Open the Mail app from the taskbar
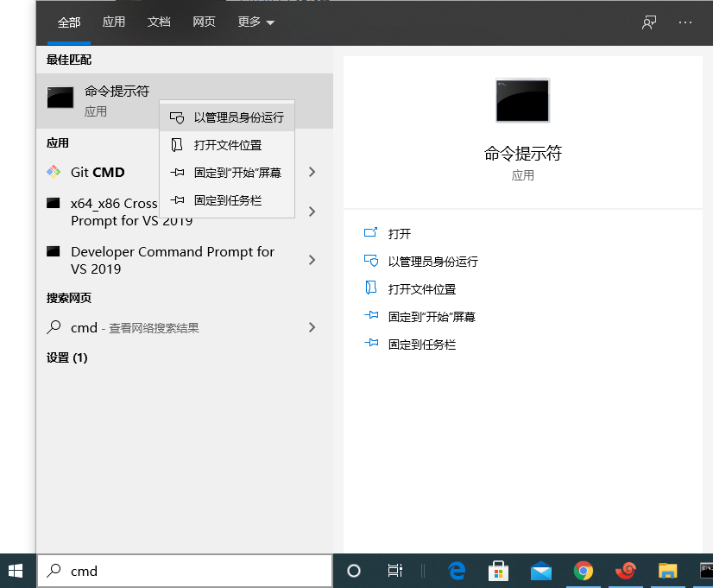The width and height of the screenshot is (713, 588). click(x=540, y=571)
